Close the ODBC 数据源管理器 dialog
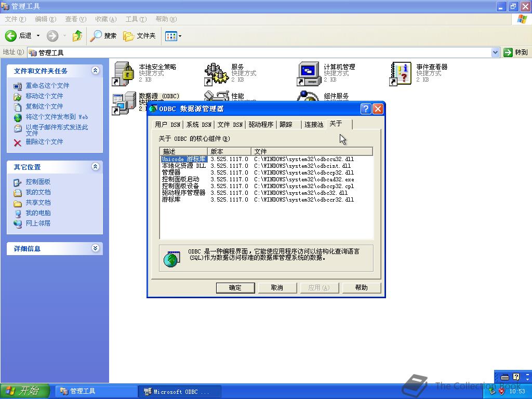Screen dimensions: 532x399 [x=378, y=109]
